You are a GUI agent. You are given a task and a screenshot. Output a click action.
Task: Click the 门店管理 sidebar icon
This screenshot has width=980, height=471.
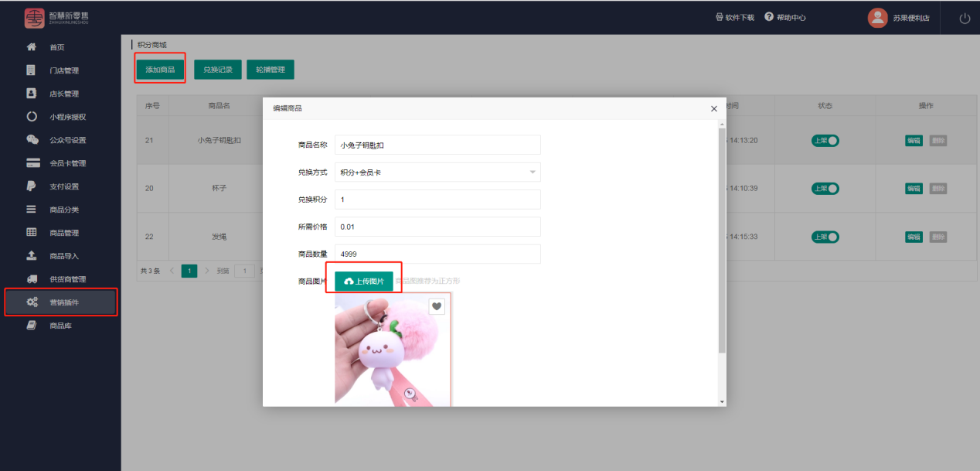tap(32, 70)
